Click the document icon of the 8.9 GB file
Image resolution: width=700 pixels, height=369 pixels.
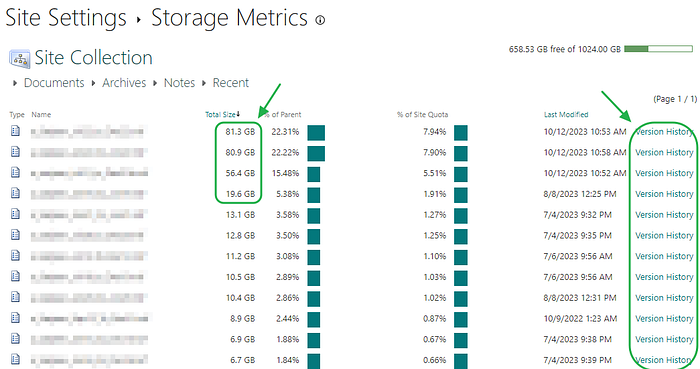[x=16, y=318]
